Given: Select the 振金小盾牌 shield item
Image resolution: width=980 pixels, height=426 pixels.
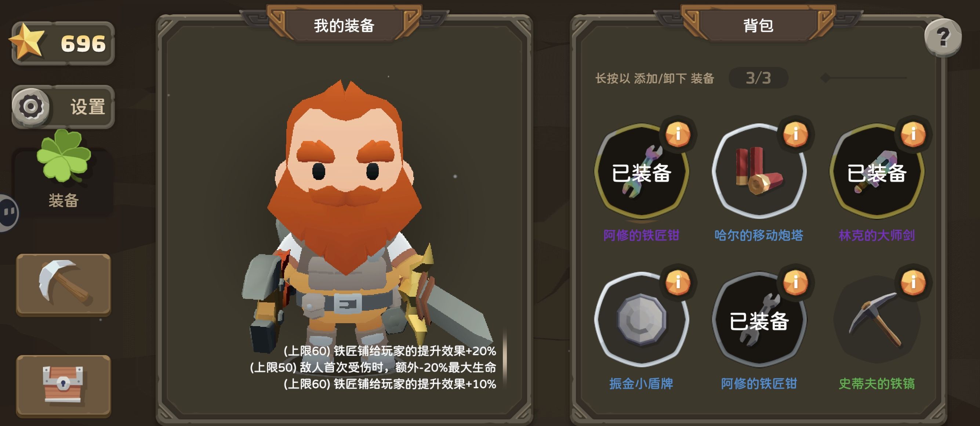Looking at the screenshot, I should click(x=642, y=320).
